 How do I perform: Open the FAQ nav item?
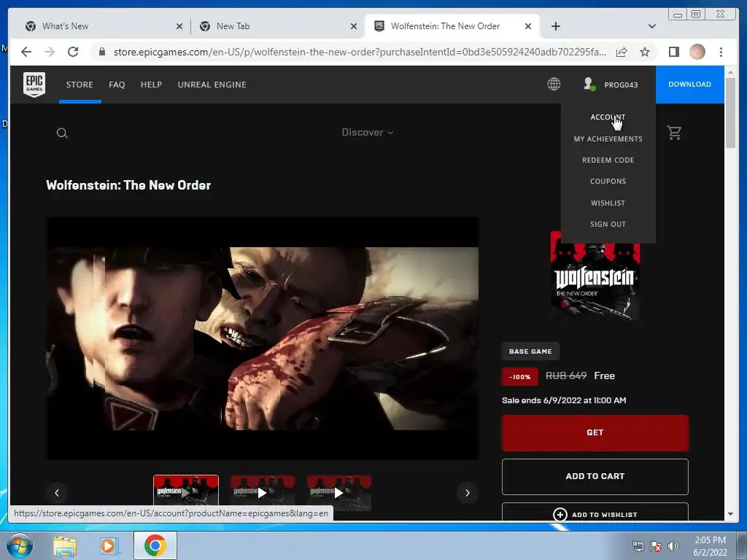click(x=117, y=85)
